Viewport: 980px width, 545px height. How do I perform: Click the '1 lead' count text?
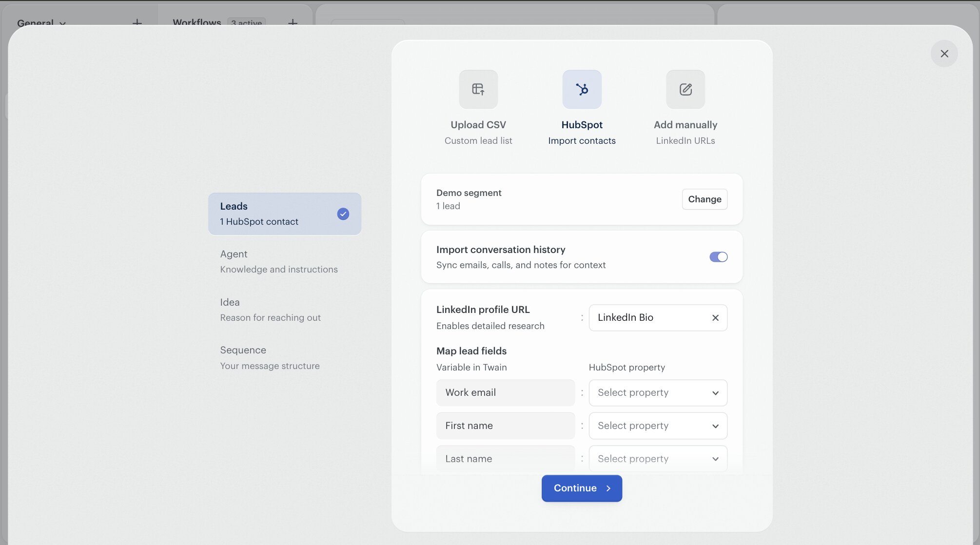click(448, 206)
